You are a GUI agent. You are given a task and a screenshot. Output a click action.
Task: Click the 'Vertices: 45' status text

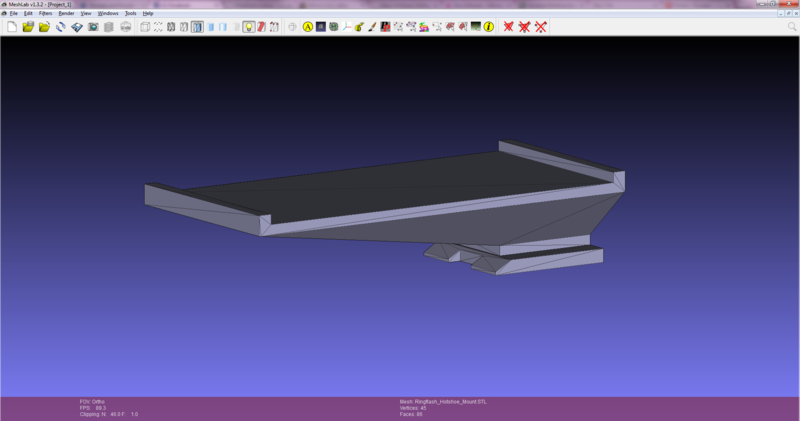coord(413,408)
